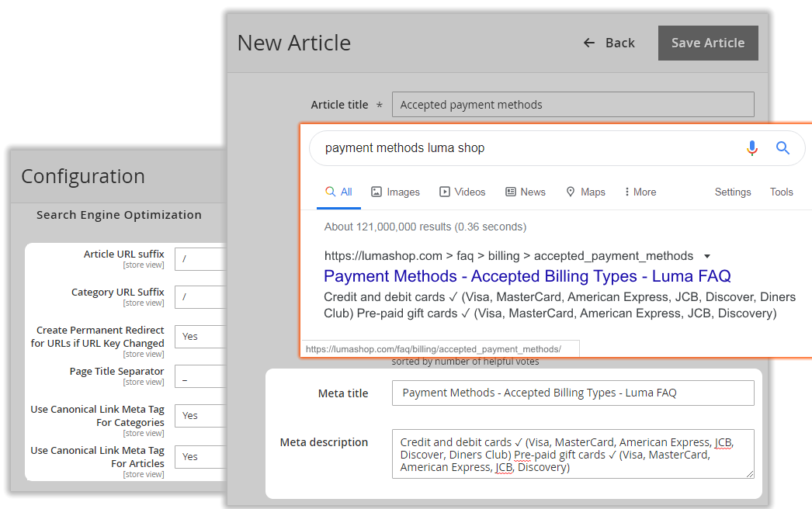Image resolution: width=812 pixels, height=509 pixels.
Task: Open the News search tab
Action: 526,192
